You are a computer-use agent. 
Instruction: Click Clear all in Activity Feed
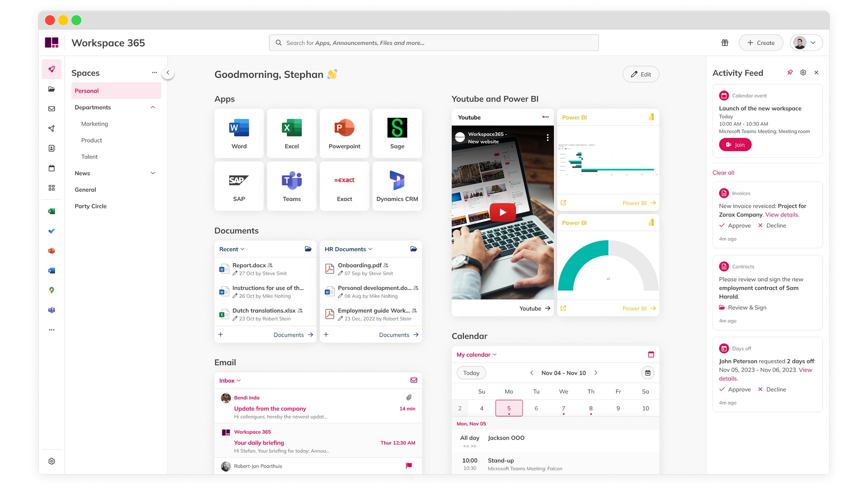pyautogui.click(x=723, y=173)
